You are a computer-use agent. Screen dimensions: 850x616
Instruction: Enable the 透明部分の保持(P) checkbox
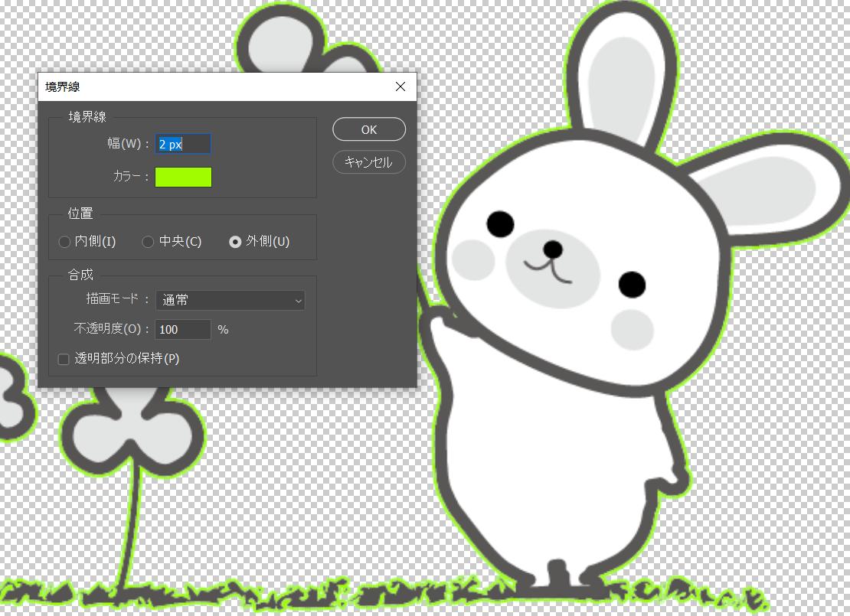click(64, 359)
